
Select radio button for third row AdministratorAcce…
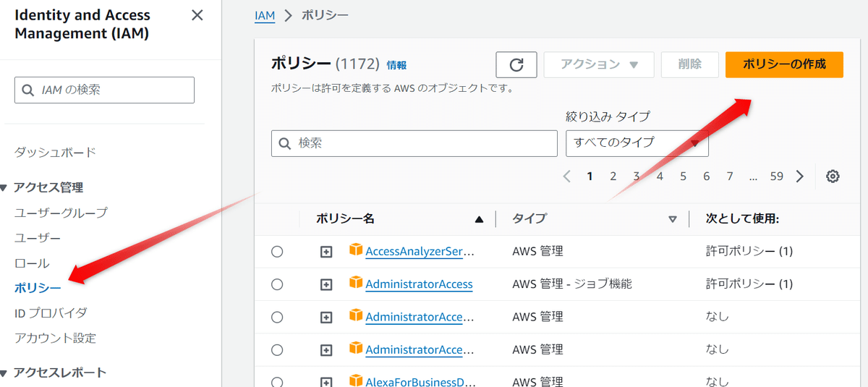[277, 317]
